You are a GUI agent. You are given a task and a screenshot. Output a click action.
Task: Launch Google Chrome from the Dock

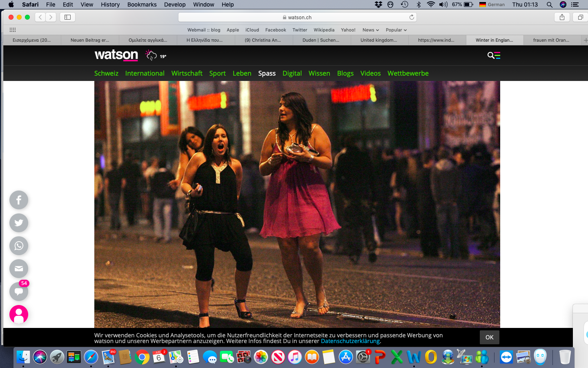[x=142, y=357]
